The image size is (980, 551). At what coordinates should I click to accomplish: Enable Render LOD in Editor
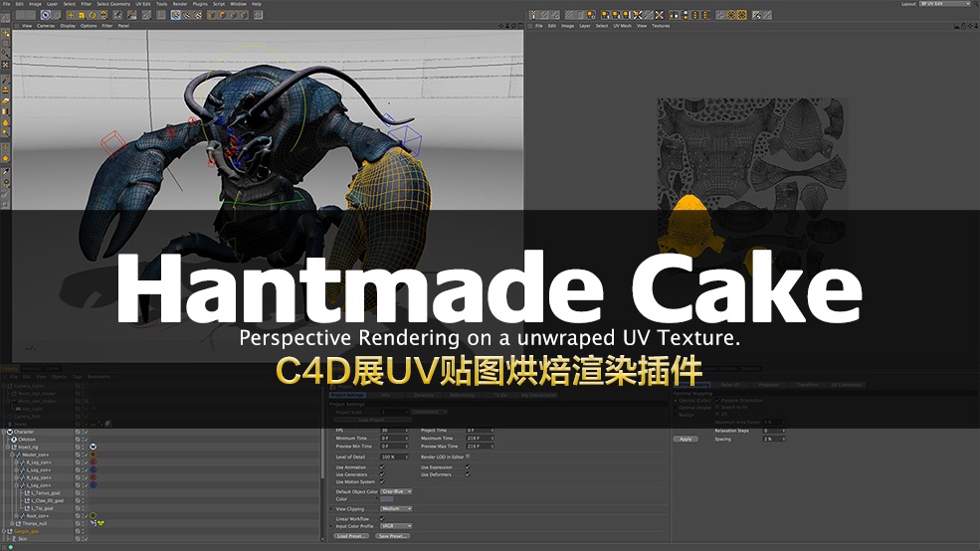pos(468,457)
